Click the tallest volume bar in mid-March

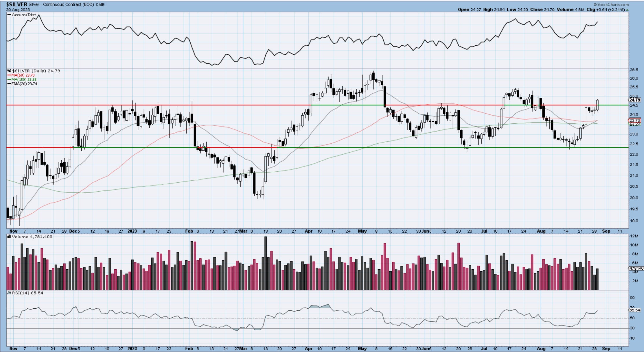pos(266,263)
